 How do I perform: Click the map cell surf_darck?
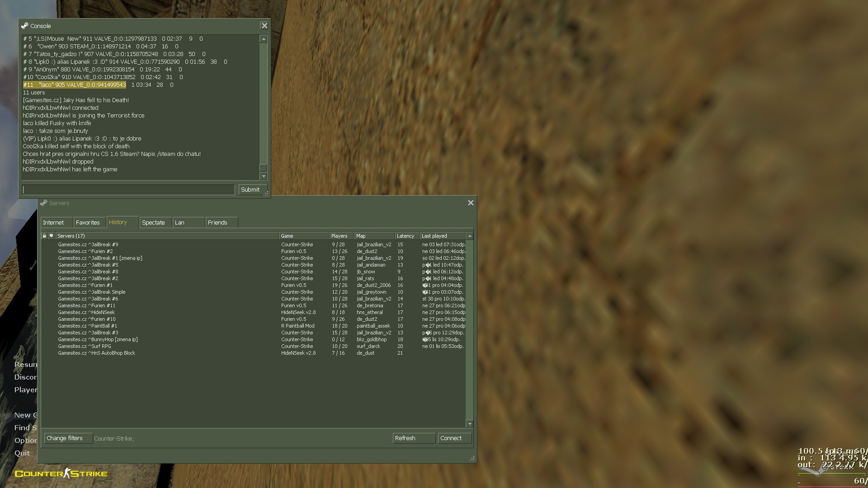(368, 346)
